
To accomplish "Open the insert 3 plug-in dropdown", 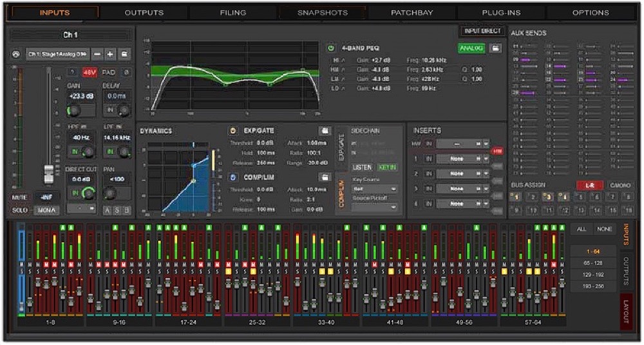I will coord(462,189).
